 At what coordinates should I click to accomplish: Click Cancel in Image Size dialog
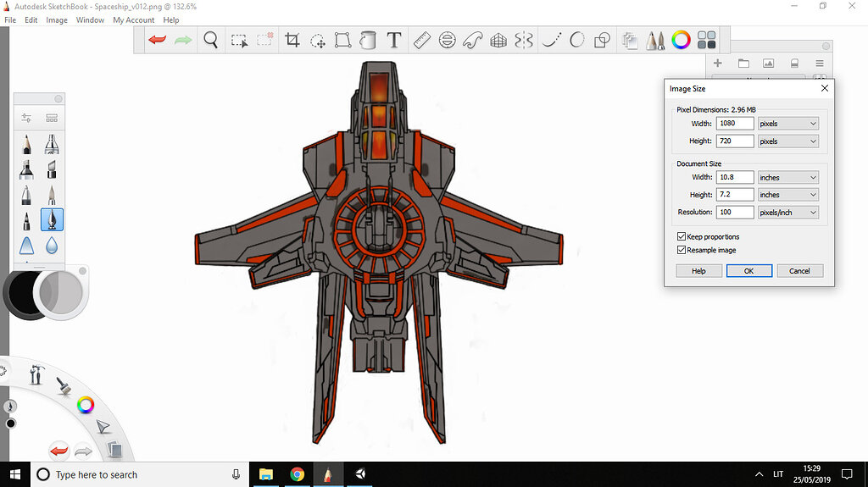[x=799, y=271]
